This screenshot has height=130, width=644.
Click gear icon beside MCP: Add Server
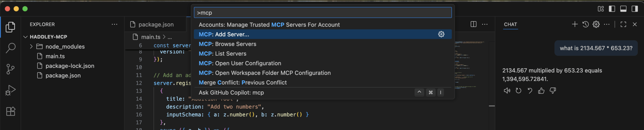[x=441, y=34]
